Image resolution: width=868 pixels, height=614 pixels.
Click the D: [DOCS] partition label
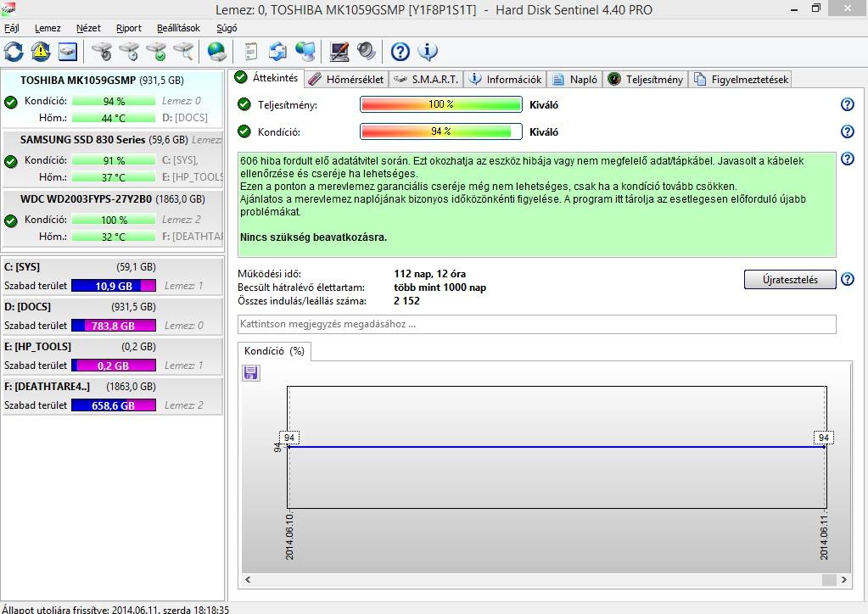pyautogui.click(x=27, y=306)
